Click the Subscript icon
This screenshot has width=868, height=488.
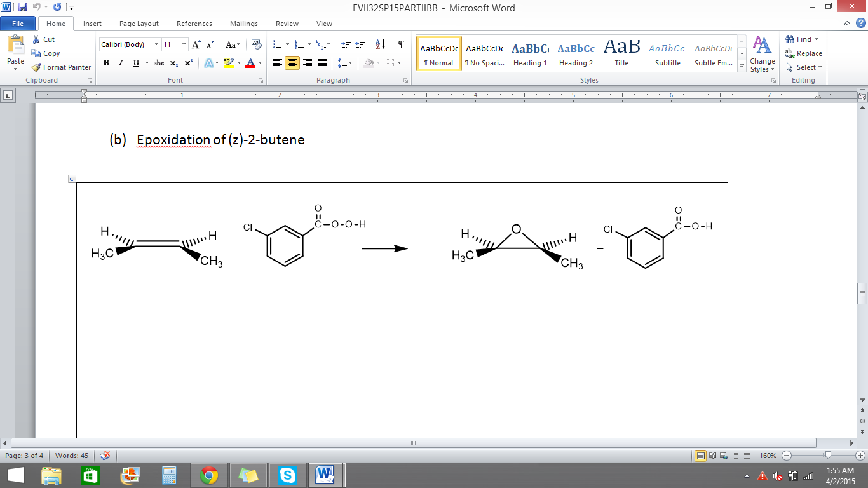tap(173, 63)
